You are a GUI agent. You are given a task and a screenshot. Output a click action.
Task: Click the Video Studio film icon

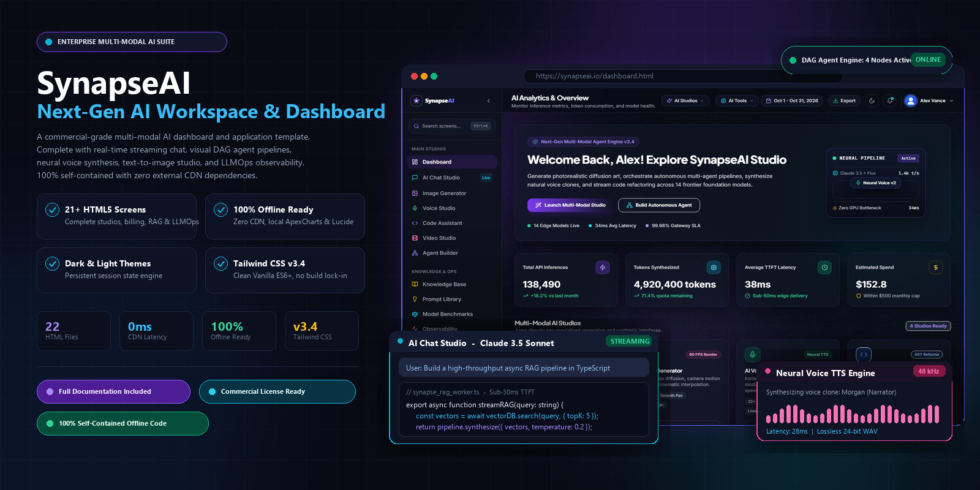(x=415, y=238)
